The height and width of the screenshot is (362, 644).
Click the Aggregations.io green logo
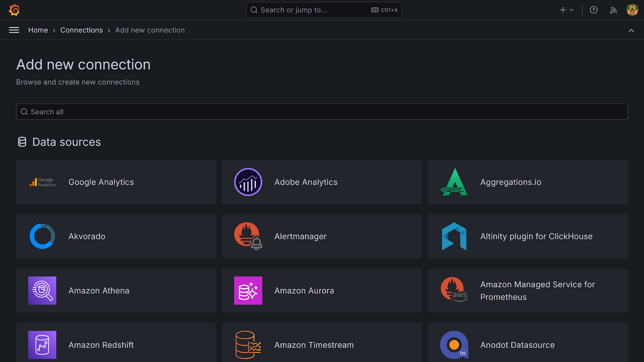(x=454, y=182)
